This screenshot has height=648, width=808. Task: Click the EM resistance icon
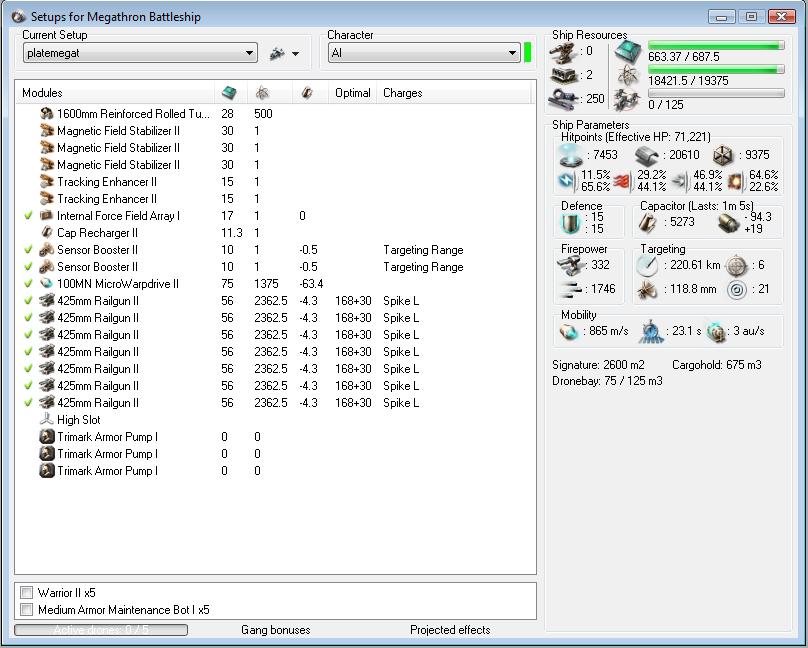coord(568,181)
